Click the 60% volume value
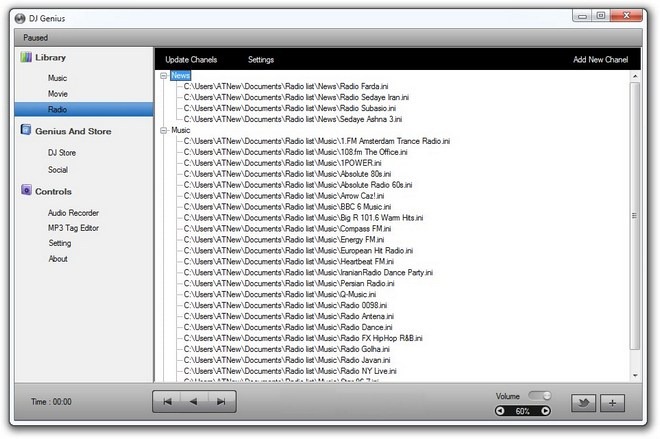Viewport: 660px width, 439px height. click(523, 411)
